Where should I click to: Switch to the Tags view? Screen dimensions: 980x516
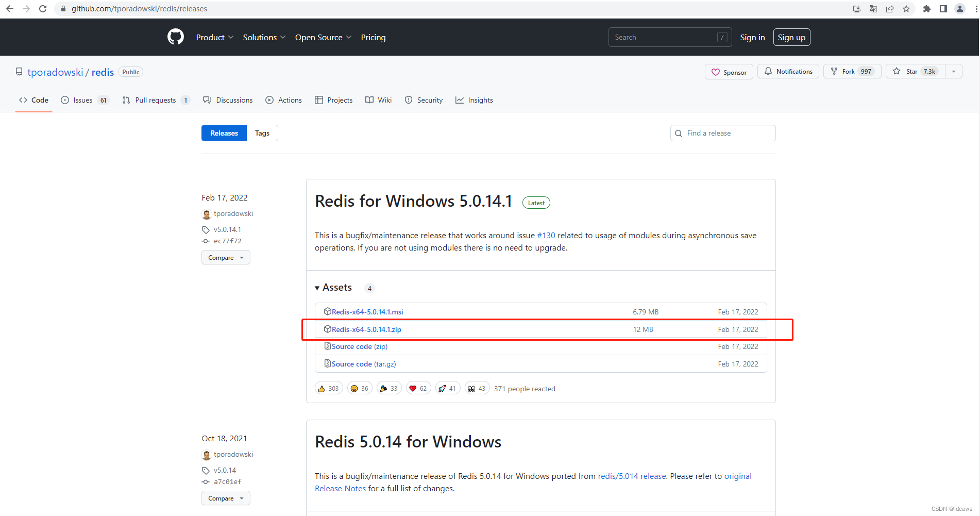point(262,133)
